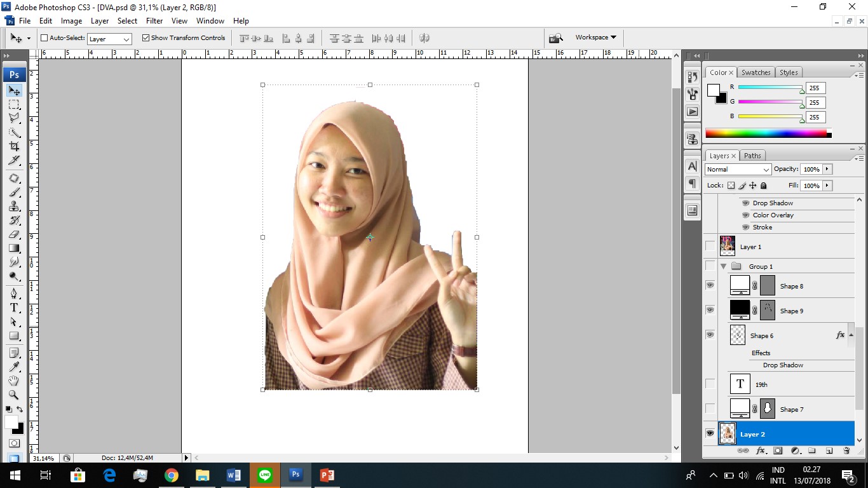Select the Eyedropper tool

pos(14,367)
